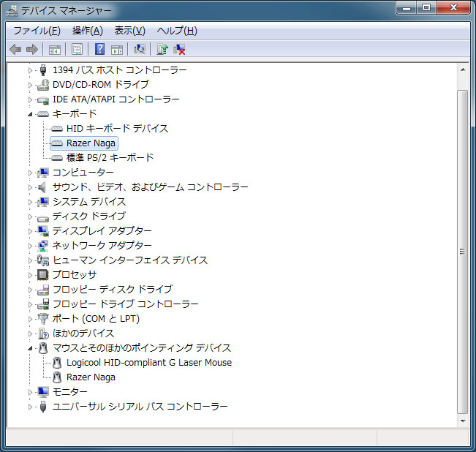
Task: Click the フロッピー ディスク ドライブ icon
Action: [43, 290]
